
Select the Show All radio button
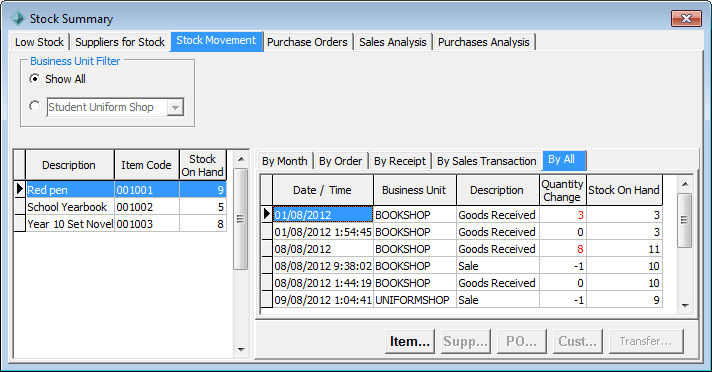pos(35,79)
